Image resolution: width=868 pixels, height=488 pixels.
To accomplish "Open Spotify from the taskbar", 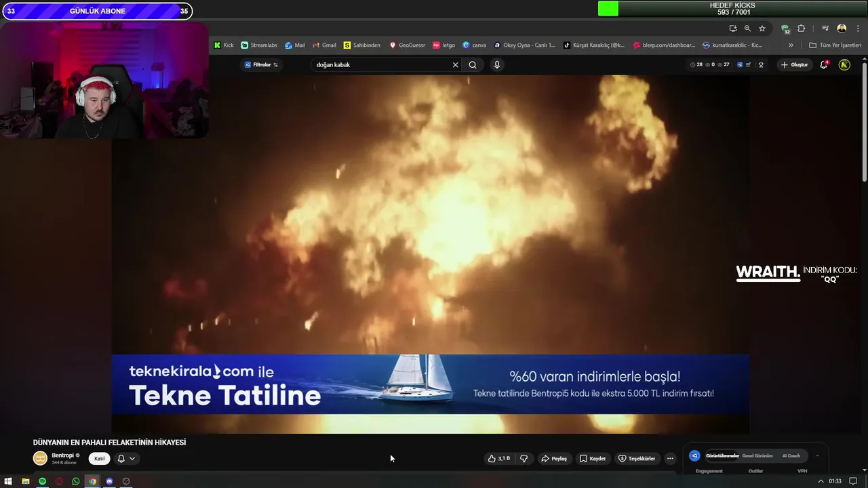I will (42, 481).
